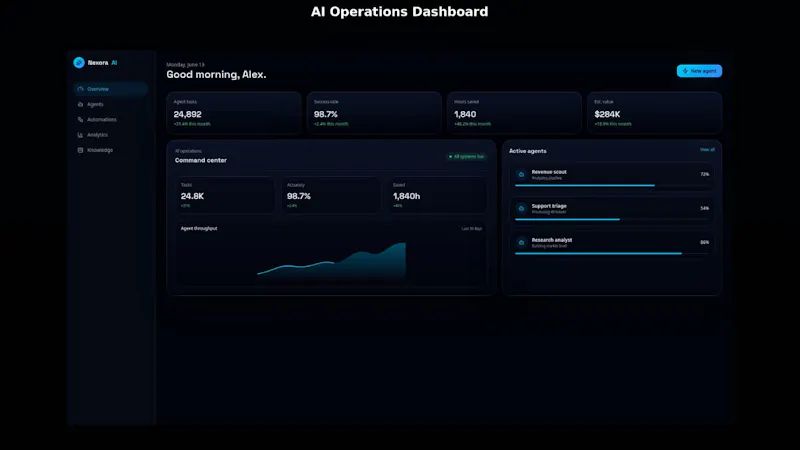Click the Hours saved 1,840 card

[514, 113]
